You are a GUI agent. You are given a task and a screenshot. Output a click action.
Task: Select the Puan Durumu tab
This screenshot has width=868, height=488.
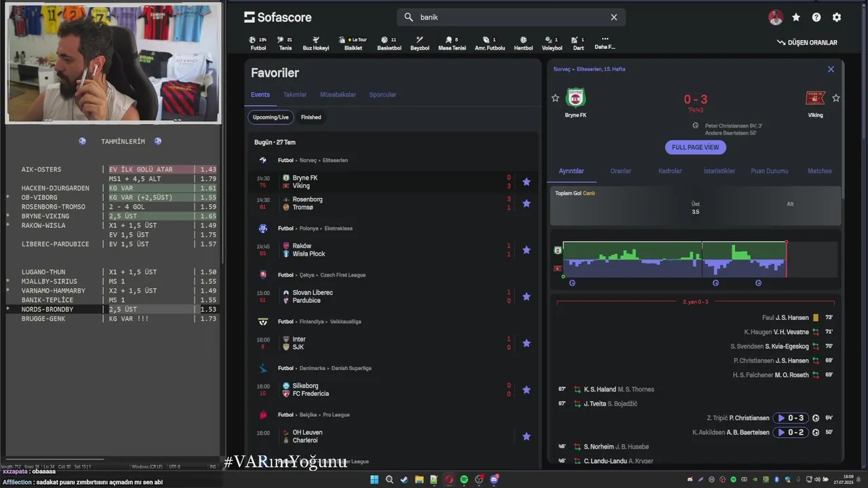point(770,171)
